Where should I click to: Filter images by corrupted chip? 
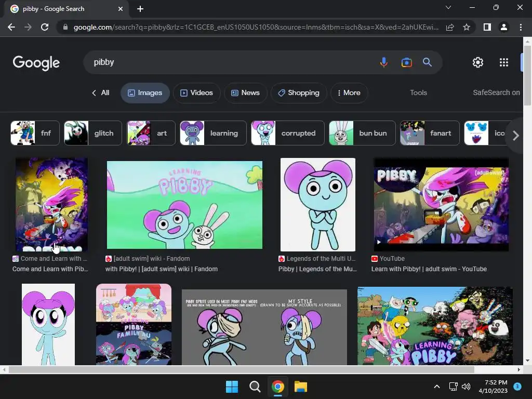point(287,133)
